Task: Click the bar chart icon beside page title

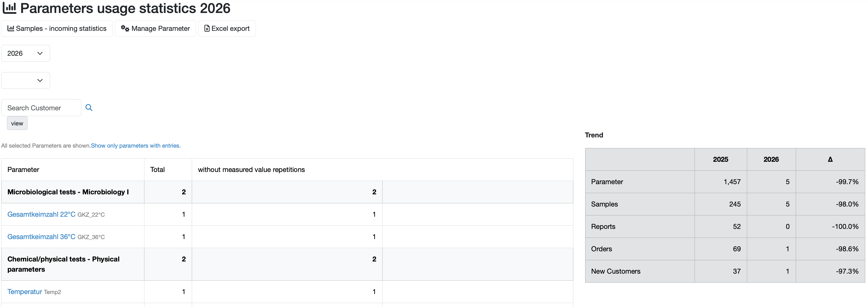Action: click(9, 8)
